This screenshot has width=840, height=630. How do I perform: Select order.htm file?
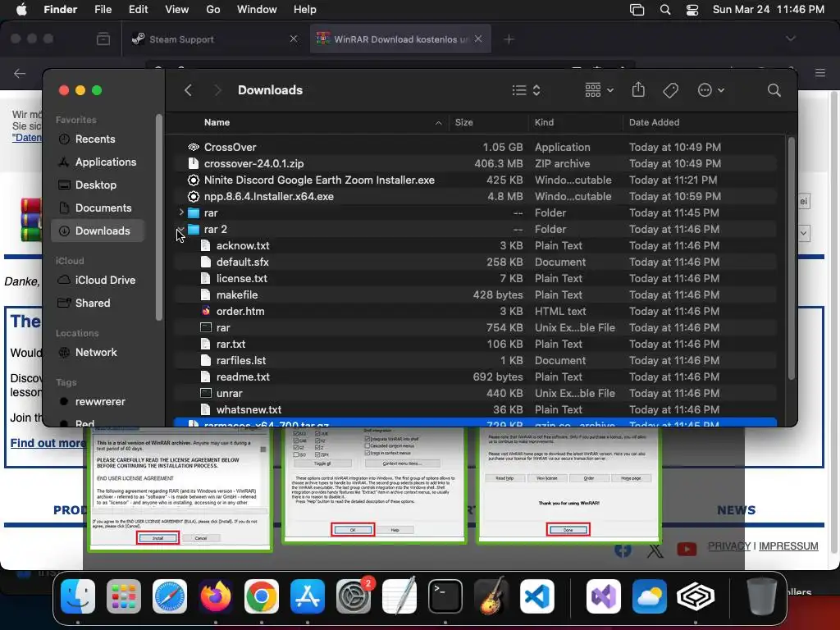(475, 311)
